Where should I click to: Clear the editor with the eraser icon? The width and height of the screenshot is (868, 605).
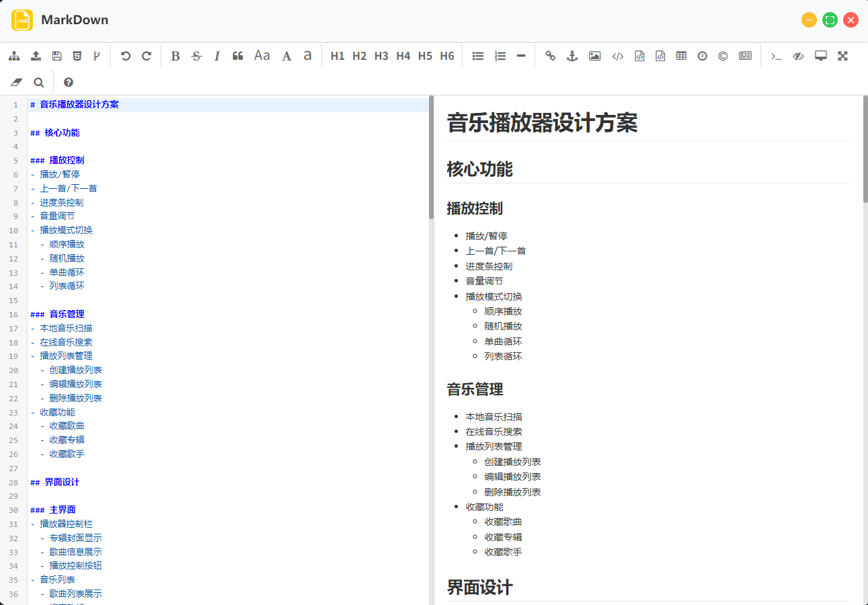coord(17,83)
